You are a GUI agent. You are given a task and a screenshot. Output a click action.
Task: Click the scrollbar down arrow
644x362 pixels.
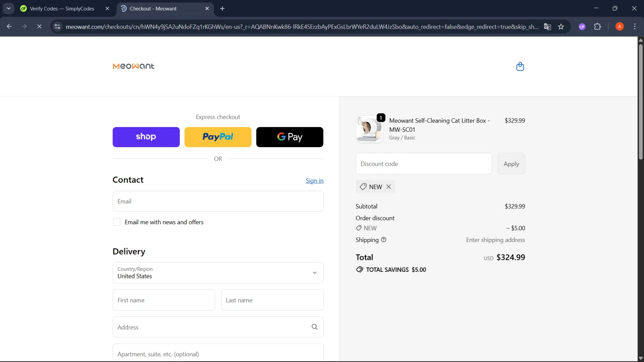641,359
